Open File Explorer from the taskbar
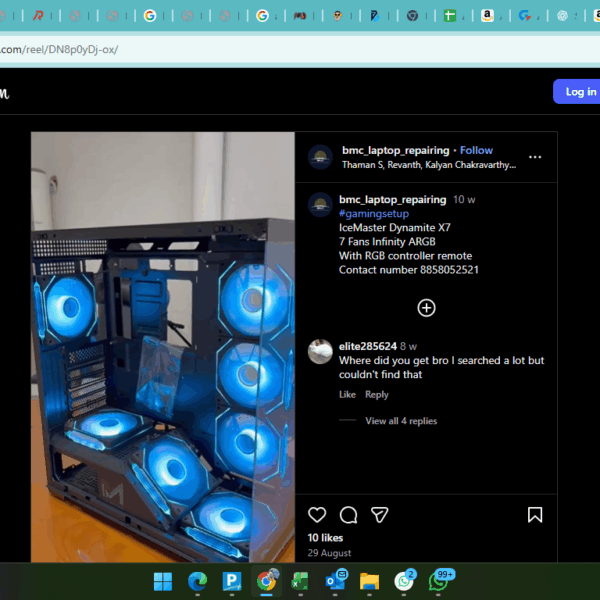600x600 pixels. pos(369,581)
